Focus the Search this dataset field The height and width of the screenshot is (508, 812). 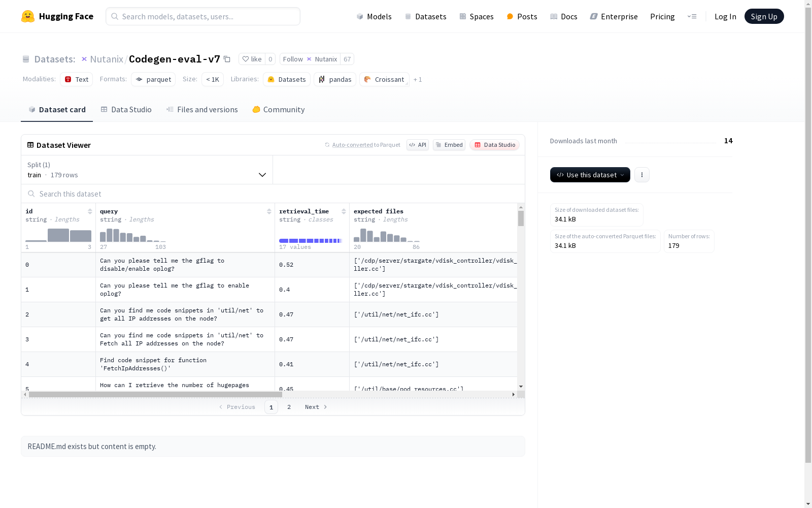273,194
